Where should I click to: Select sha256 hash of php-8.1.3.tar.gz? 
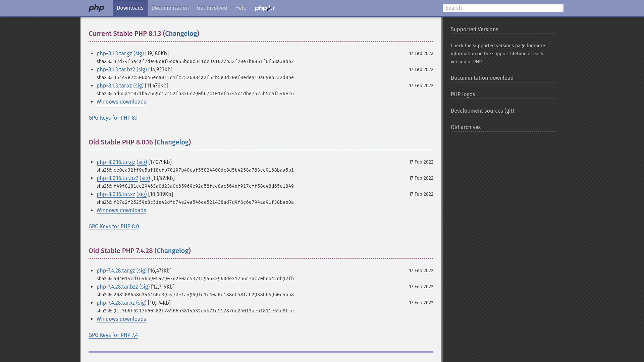click(204, 62)
